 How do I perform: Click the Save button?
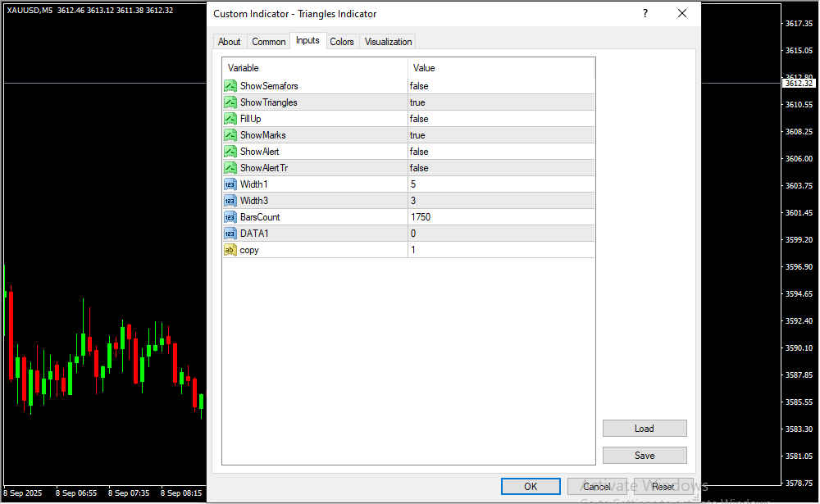pyautogui.click(x=645, y=455)
